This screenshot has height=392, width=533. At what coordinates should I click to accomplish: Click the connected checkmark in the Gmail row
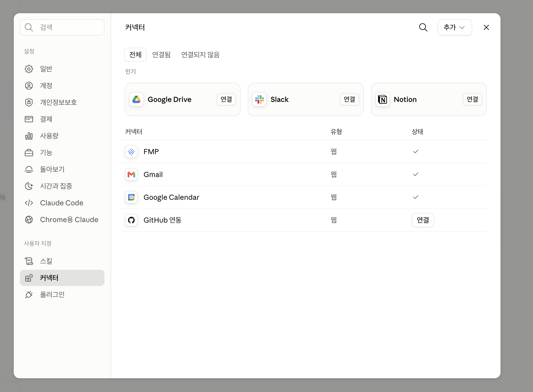416,174
